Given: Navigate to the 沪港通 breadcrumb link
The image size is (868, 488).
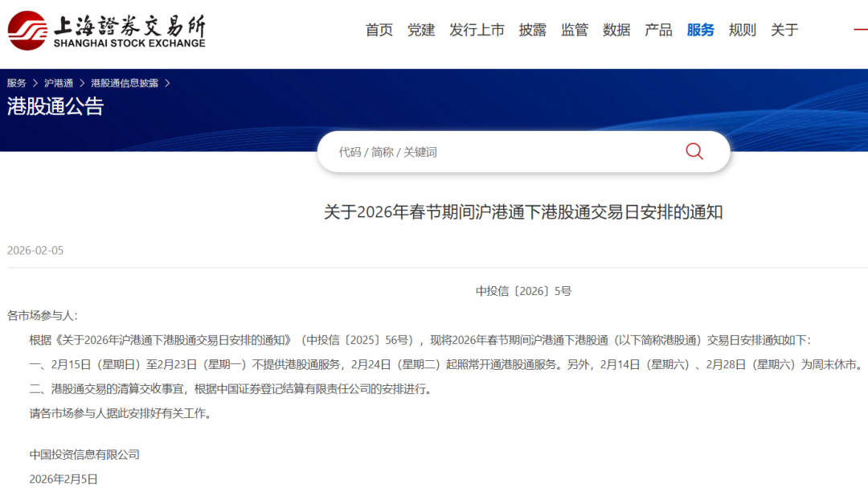Looking at the screenshot, I should point(59,83).
